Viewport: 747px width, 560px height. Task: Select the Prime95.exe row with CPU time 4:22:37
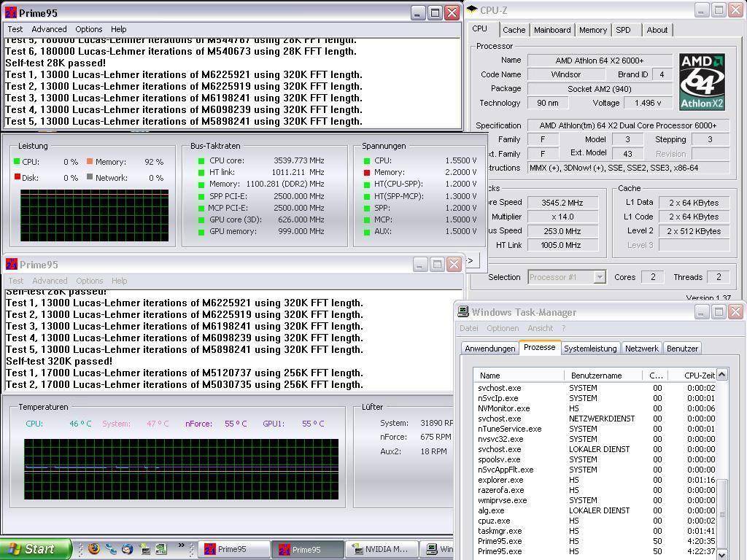[x=595, y=551]
